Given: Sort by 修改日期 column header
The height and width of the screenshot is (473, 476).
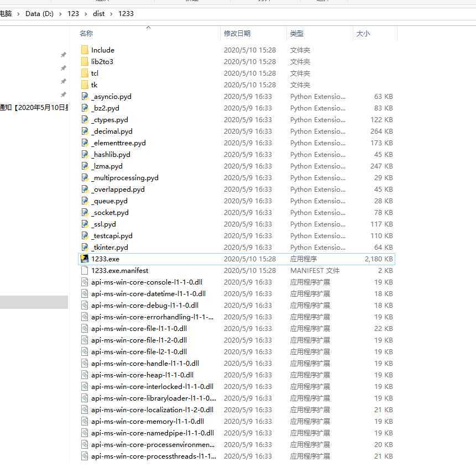Looking at the screenshot, I should coord(237,33).
